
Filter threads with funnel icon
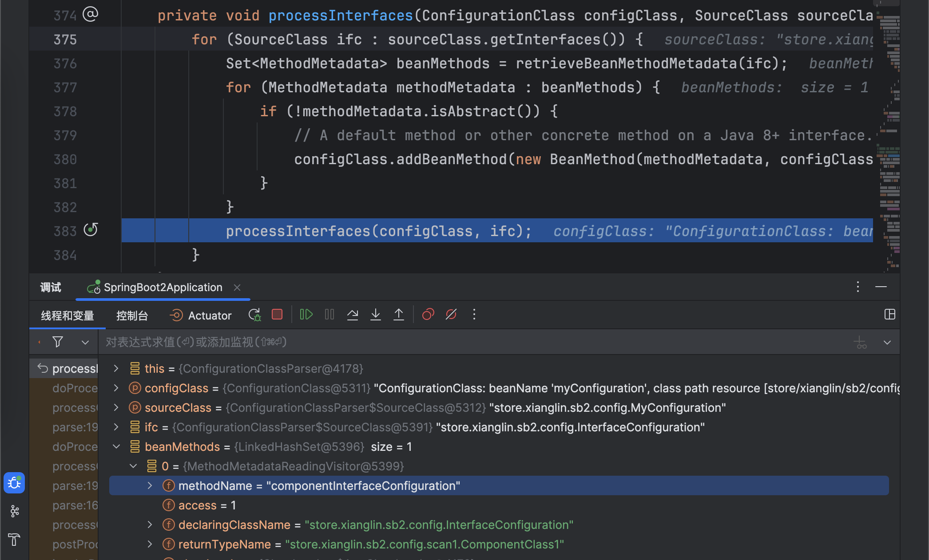coord(58,342)
